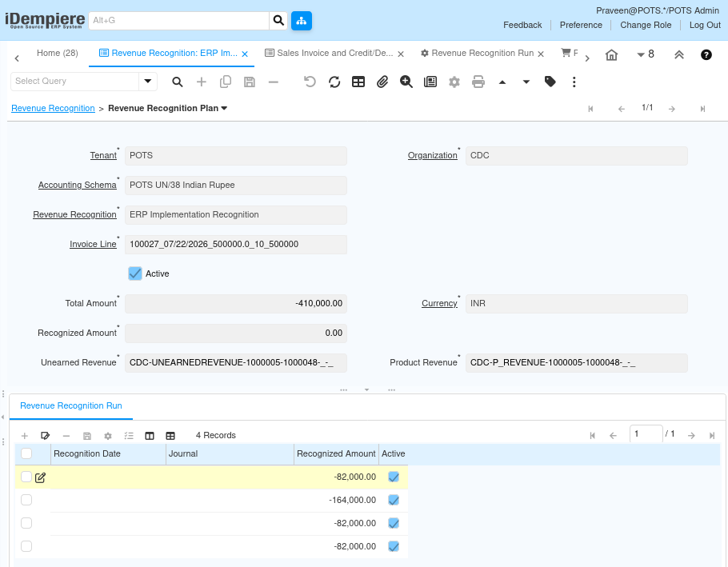Click the Delete Record minus icon
This screenshot has height=567, width=728.
[274, 82]
